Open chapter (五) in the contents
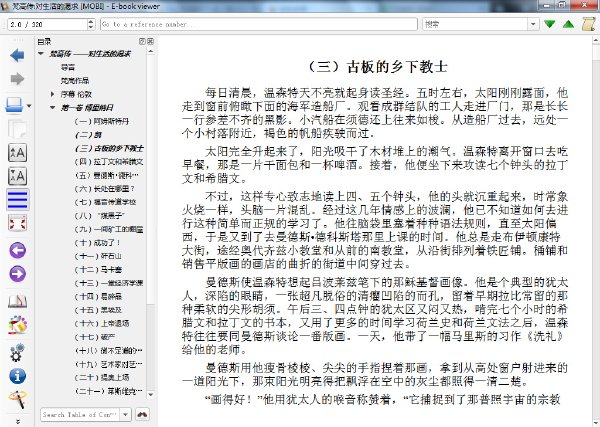Image resolution: width=600 pixels, height=427 pixels. 106,175
